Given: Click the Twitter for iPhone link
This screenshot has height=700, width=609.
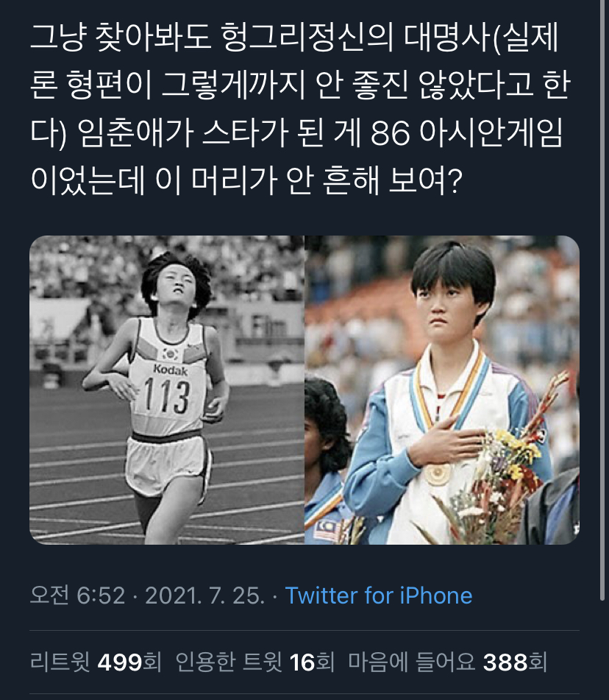Looking at the screenshot, I should [x=378, y=595].
